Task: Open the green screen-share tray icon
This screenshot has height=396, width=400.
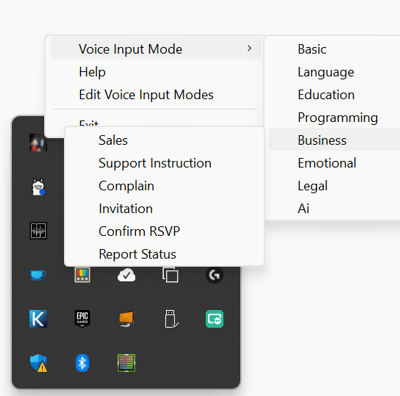Action: click(214, 319)
